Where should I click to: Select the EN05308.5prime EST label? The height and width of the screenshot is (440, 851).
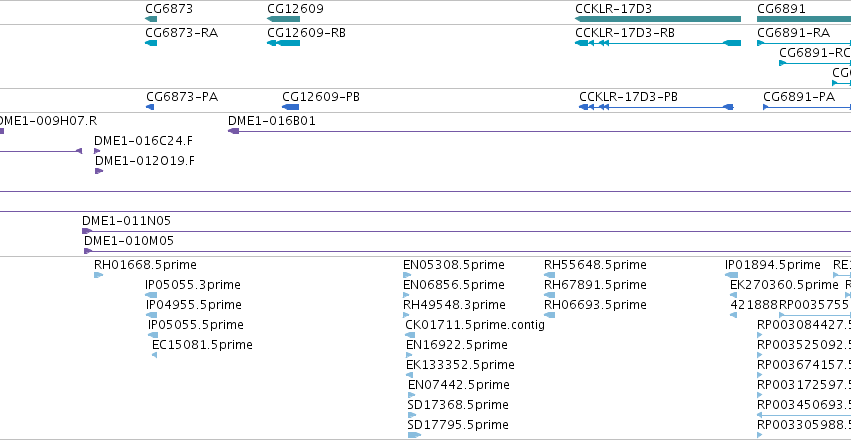pos(454,265)
